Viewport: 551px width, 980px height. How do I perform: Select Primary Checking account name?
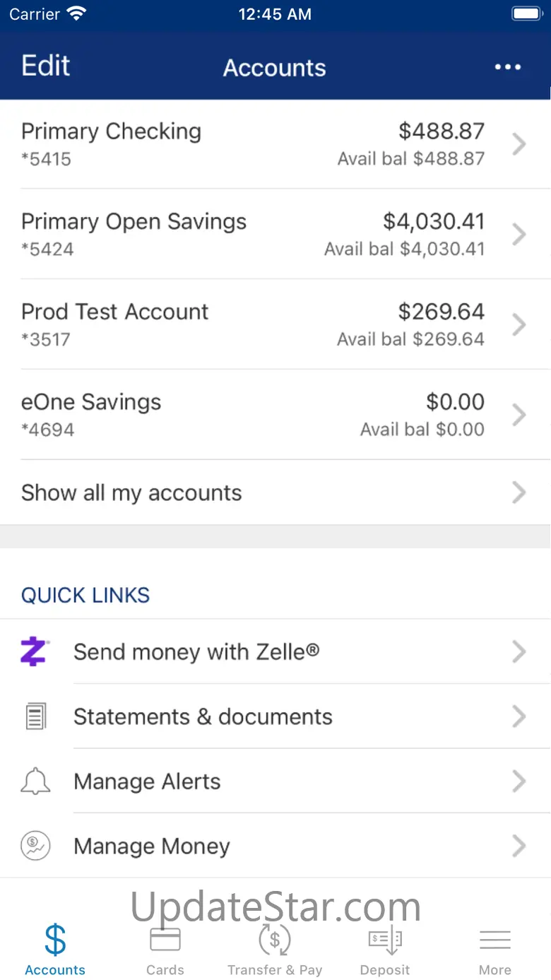click(x=111, y=131)
